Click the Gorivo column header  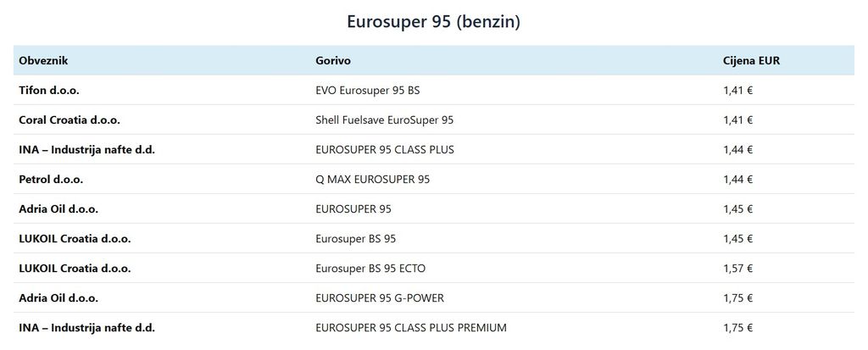click(332, 61)
